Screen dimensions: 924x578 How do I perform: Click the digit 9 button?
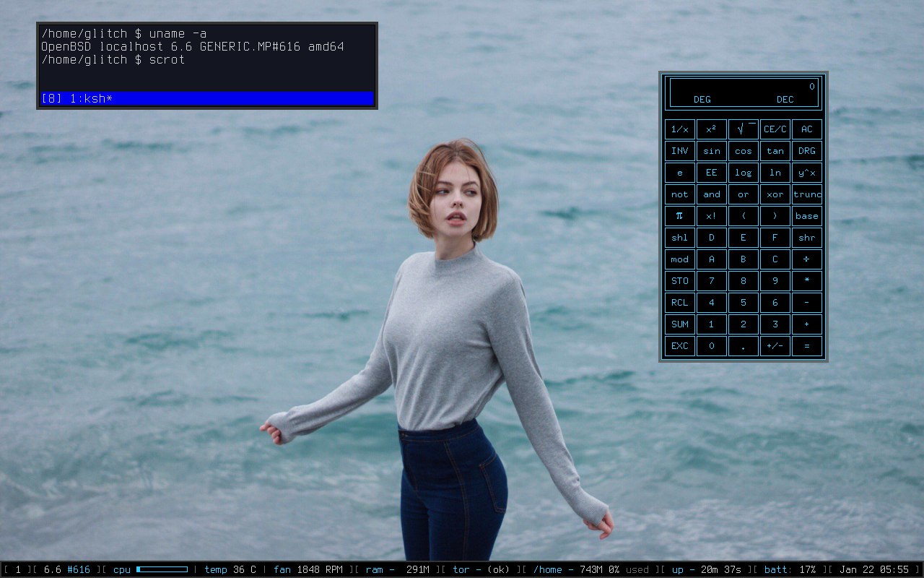[775, 281]
